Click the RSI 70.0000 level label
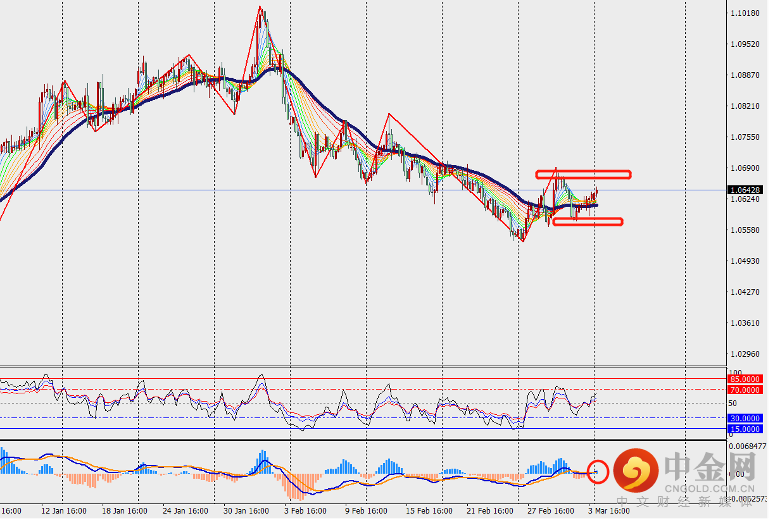The width and height of the screenshot is (770, 520). click(746, 390)
